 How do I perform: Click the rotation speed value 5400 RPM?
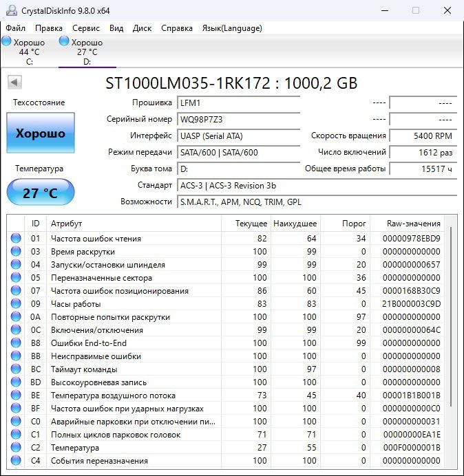423,136
